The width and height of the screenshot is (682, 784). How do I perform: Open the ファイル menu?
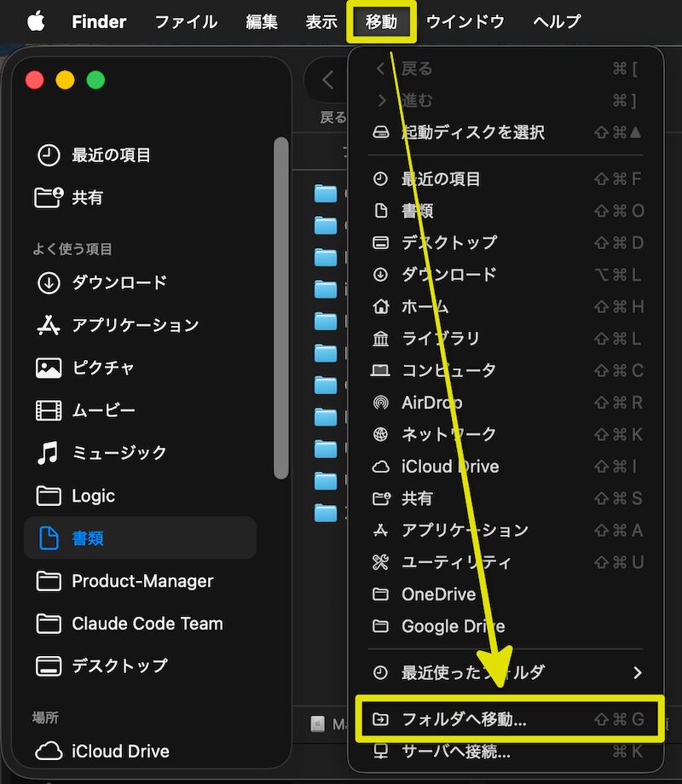[x=186, y=21]
